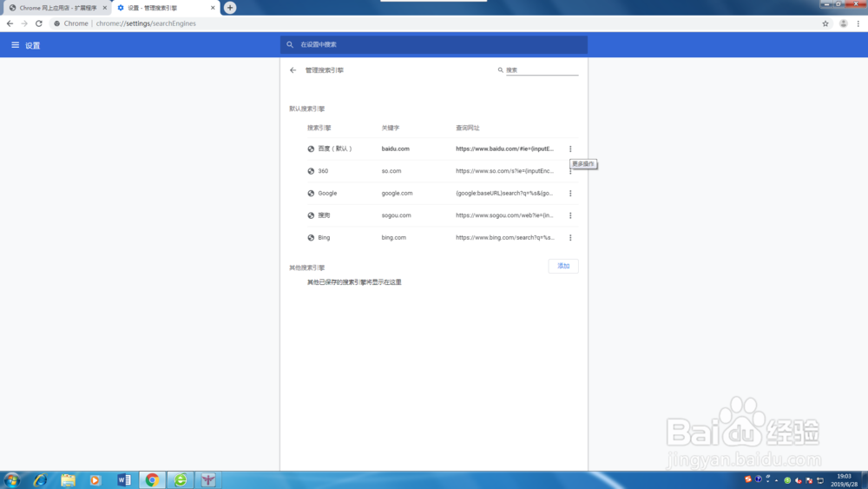Click the address bar URL
Viewport: 868px width, 489px height.
[146, 23]
